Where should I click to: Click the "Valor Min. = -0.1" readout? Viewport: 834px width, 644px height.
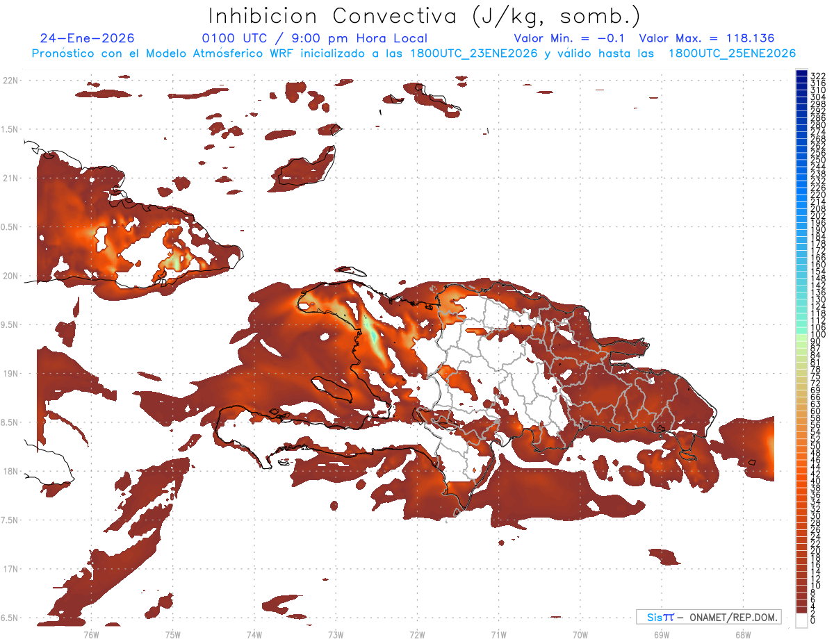(x=571, y=38)
